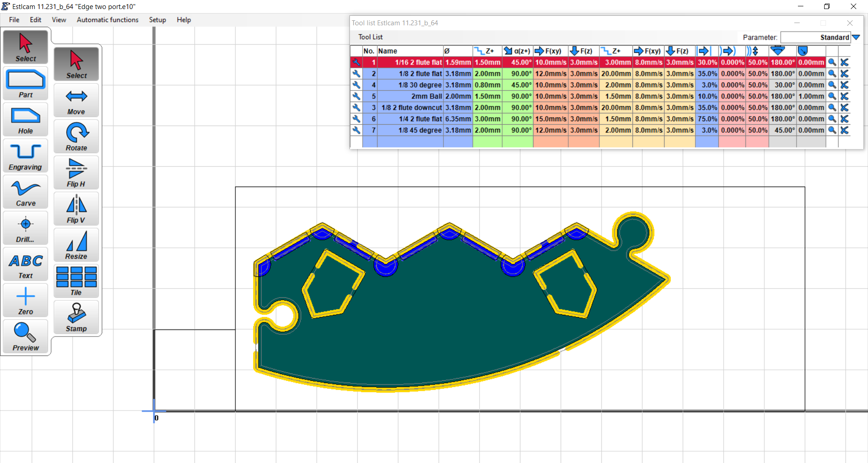This screenshot has width=868, height=463.
Task: Select the 1/4 2 flute flat name cell
Action: [410, 119]
